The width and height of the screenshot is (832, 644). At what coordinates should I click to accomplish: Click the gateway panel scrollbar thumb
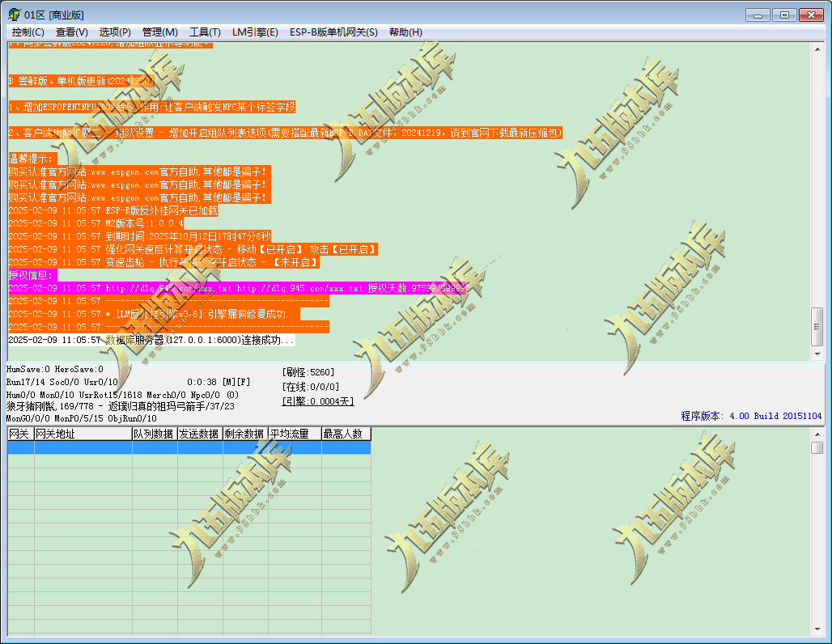(817, 447)
